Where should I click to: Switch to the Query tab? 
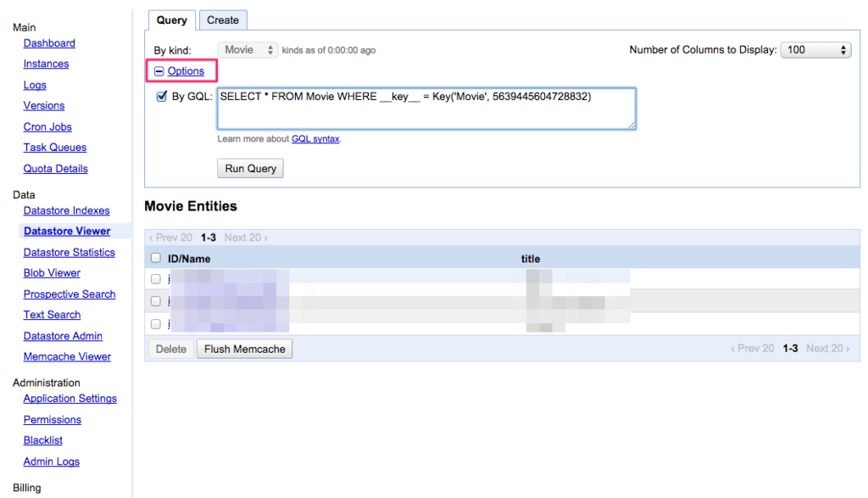[x=171, y=20]
